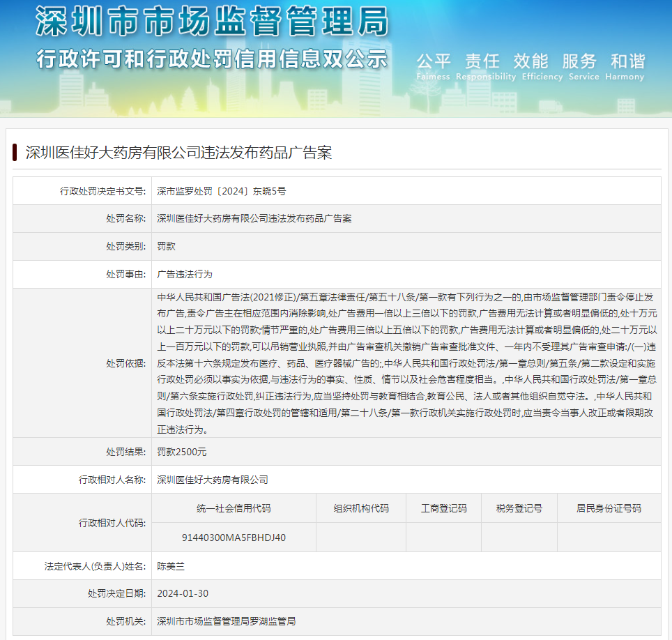Click the 和谐 Harmony slogan text
The width and height of the screenshot is (672, 640).
(x=625, y=67)
